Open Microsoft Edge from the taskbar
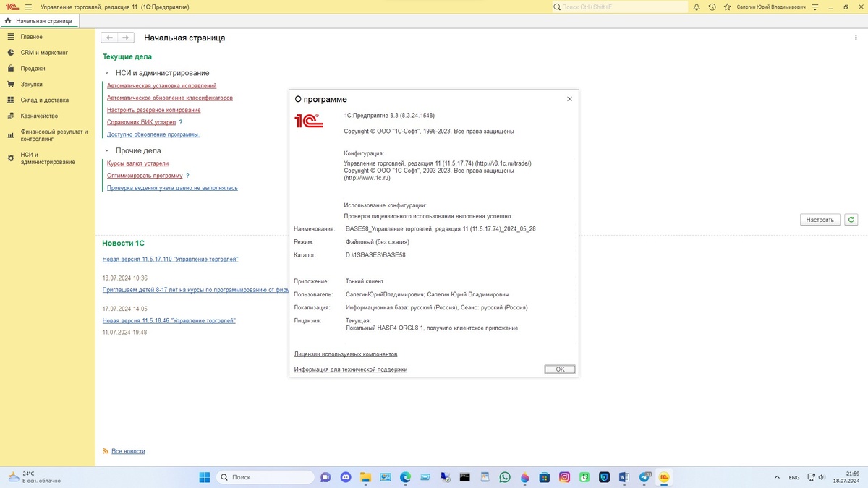The height and width of the screenshot is (488, 868). click(405, 477)
